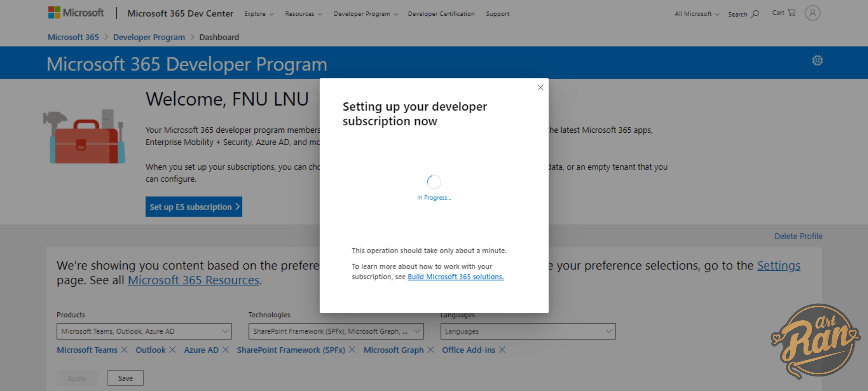
Task: Click the Apply button
Action: click(77, 378)
